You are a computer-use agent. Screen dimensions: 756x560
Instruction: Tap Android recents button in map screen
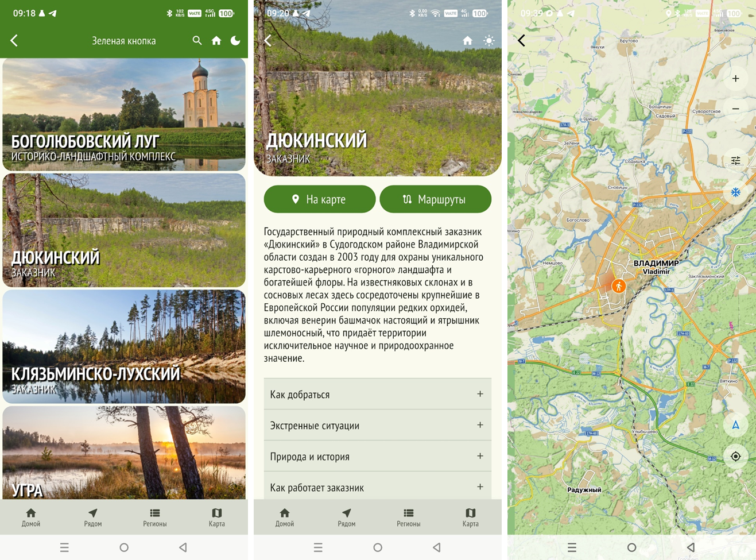(572, 547)
